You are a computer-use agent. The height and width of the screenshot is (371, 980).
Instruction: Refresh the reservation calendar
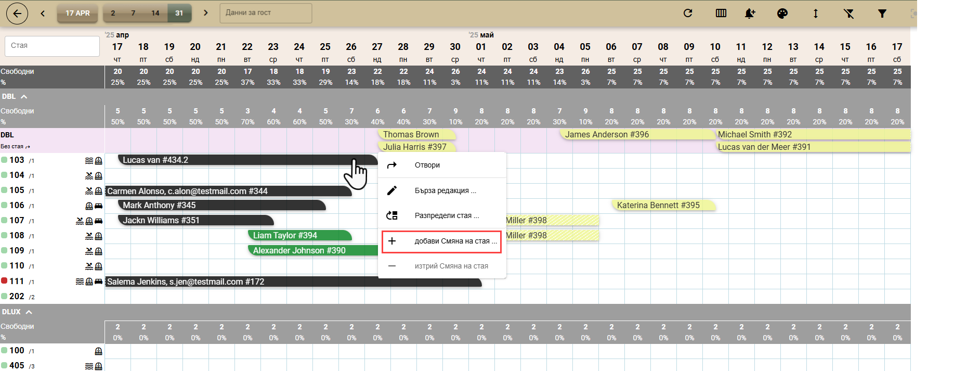point(688,14)
